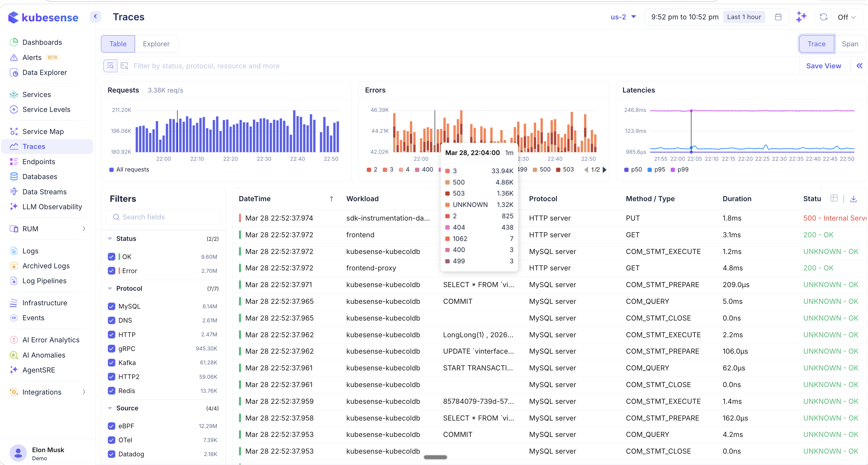
Task: Click the Save View button
Action: pyautogui.click(x=823, y=66)
